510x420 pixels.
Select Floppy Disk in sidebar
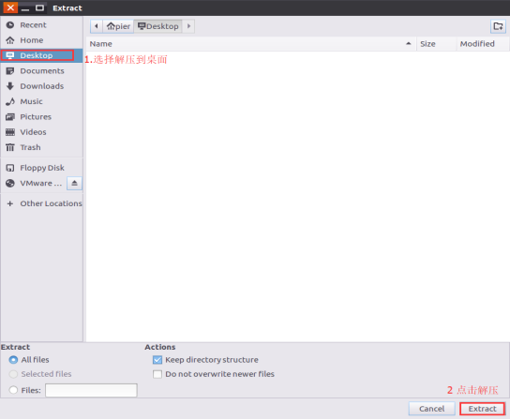click(x=41, y=168)
